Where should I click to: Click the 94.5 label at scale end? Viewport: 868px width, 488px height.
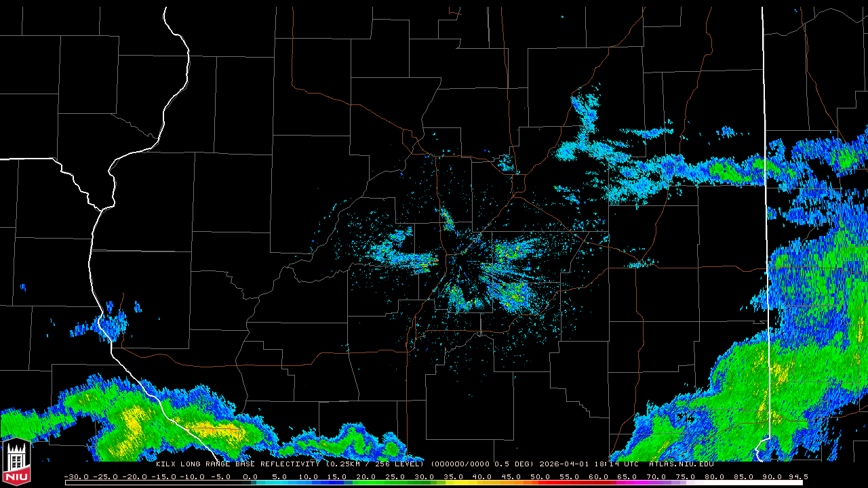pyautogui.click(x=796, y=477)
